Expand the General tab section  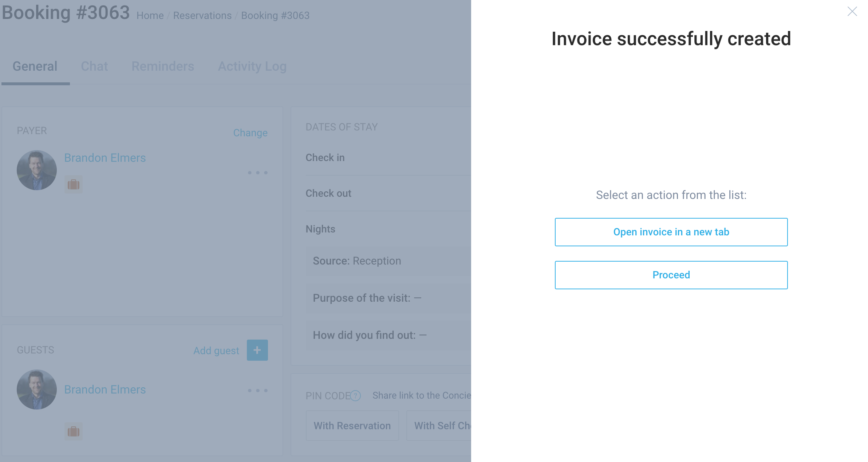tap(35, 66)
